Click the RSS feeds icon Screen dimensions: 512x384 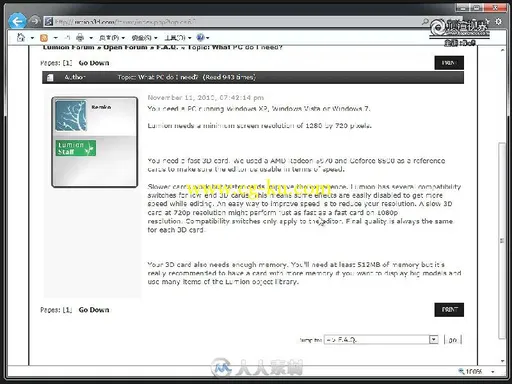point(44,38)
